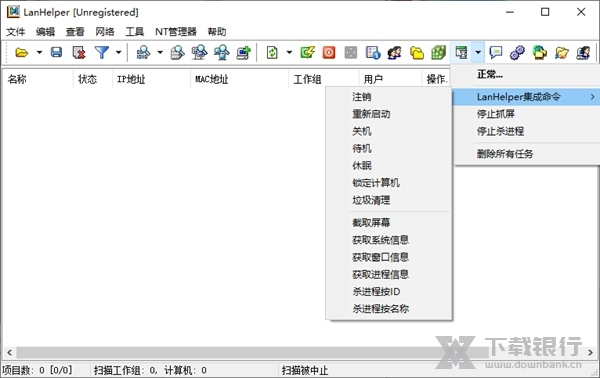Image resolution: width=600 pixels, height=378 pixels.
Task: Choose 注销 in the submenu
Action: point(389,97)
